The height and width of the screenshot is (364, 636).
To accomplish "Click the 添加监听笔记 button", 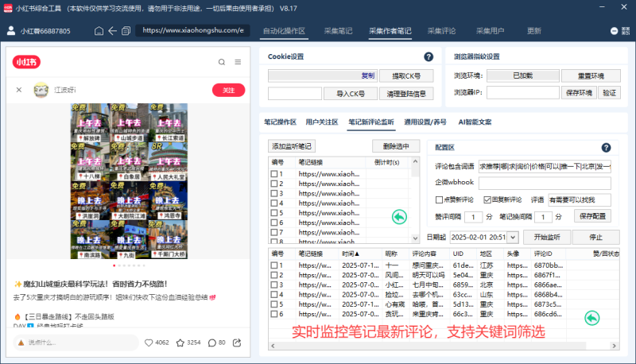I will click(292, 146).
